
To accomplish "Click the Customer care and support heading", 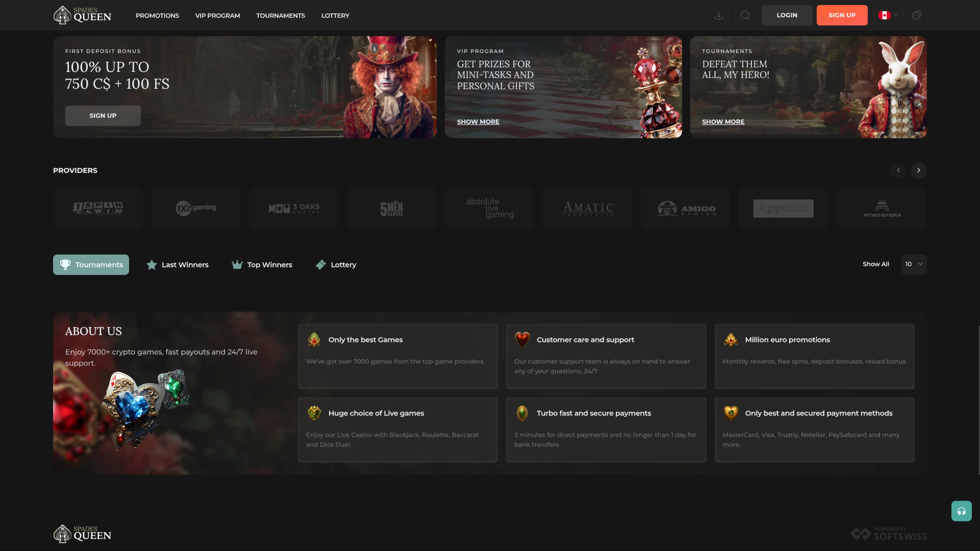I will pyautogui.click(x=585, y=340).
